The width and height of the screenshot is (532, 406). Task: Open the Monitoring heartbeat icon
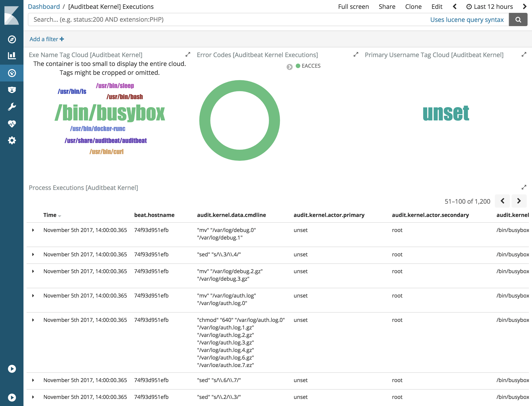tap(12, 124)
